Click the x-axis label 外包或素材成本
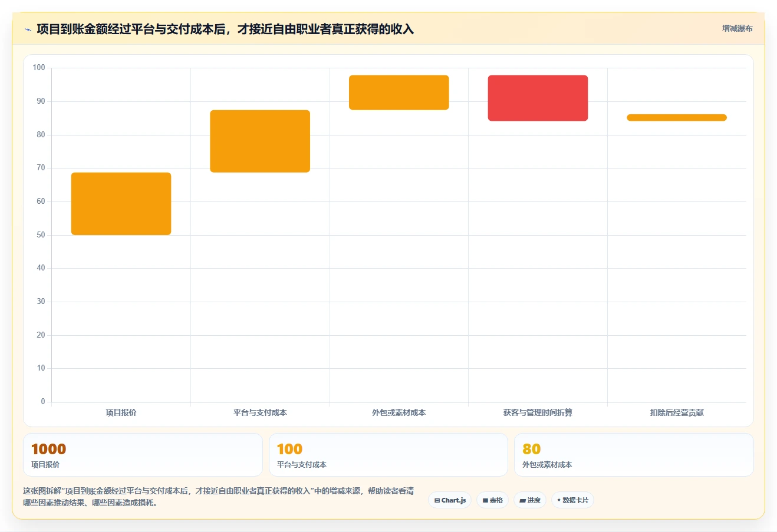 click(399, 412)
